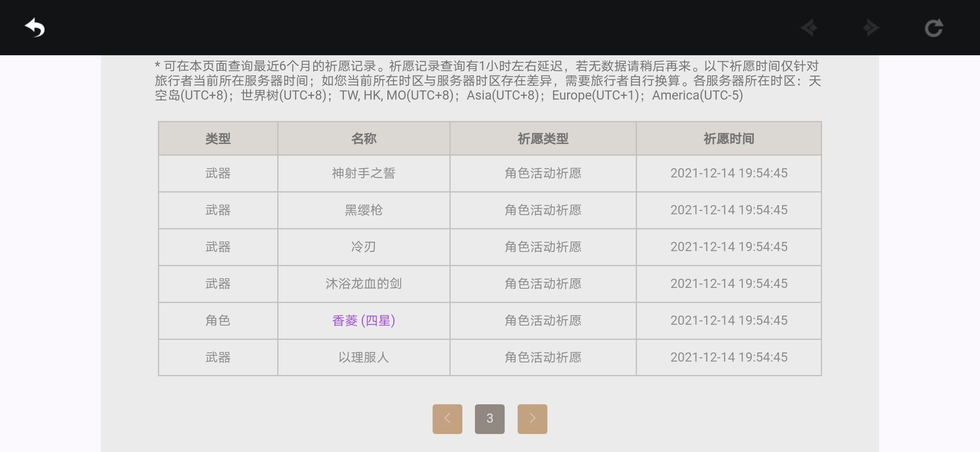Select the 冷刃 weapon name
Viewport: 980px width, 452px height.
[x=364, y=247]
